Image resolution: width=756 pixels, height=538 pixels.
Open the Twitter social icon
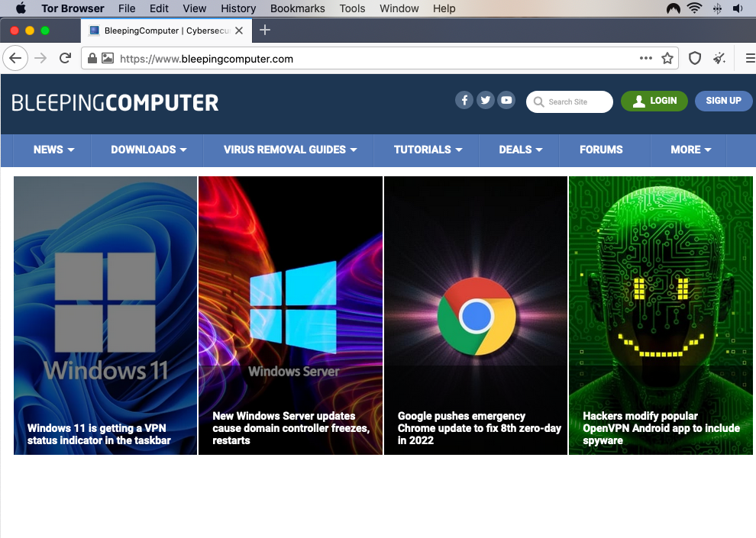(486, 100)
